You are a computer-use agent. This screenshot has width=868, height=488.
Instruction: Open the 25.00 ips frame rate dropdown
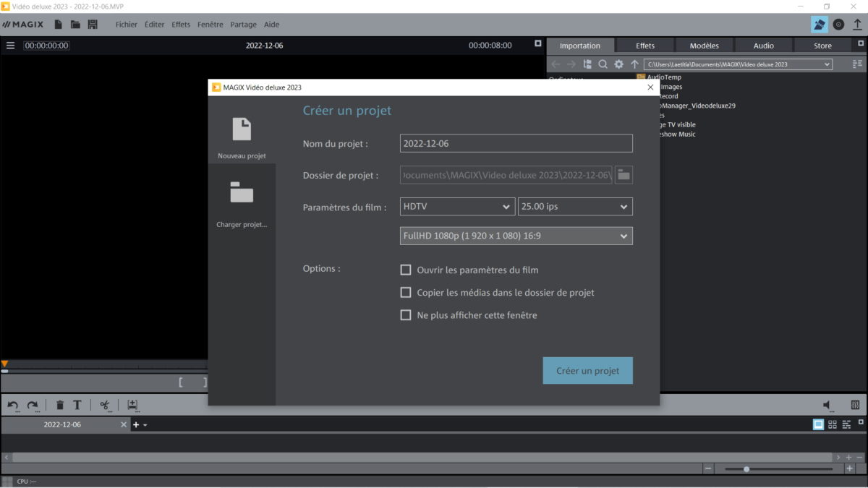[x=576, y=207]
